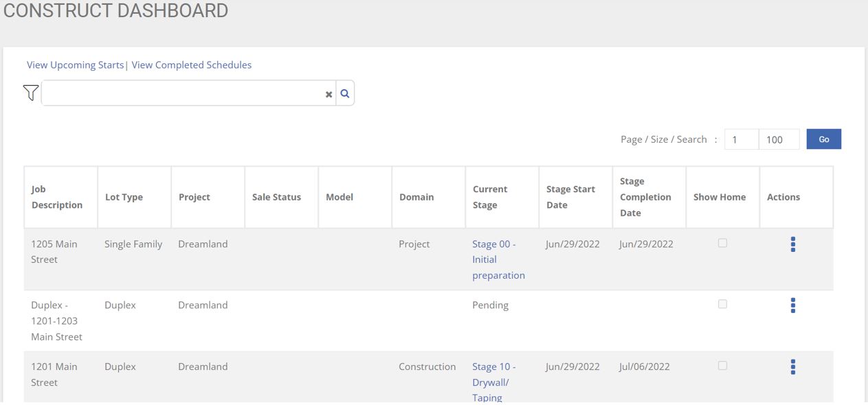Open actions menu for 1201 Main Street
The width and height of the screenshot is (868, 405).
[x=792, y=367]
